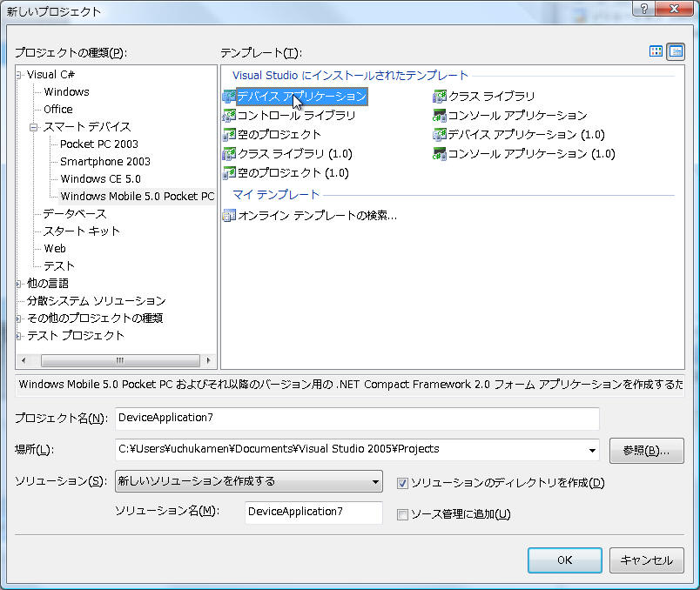
Task: Open the 場所 path dropdown arrow
Action: [x=592, y=450]
